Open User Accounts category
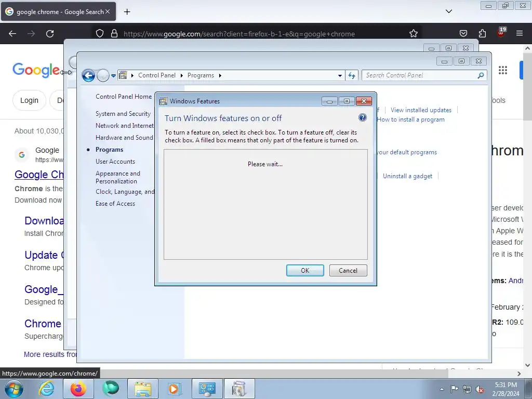Screen dimensions: 532x399 coord(115,162)
